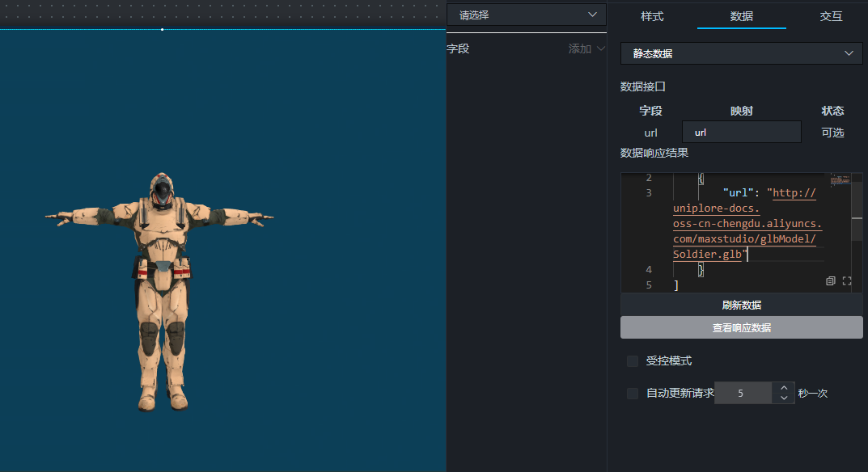
Task: Open the 静态数据 data source dropdown
Action: click(x=741, y=53)
